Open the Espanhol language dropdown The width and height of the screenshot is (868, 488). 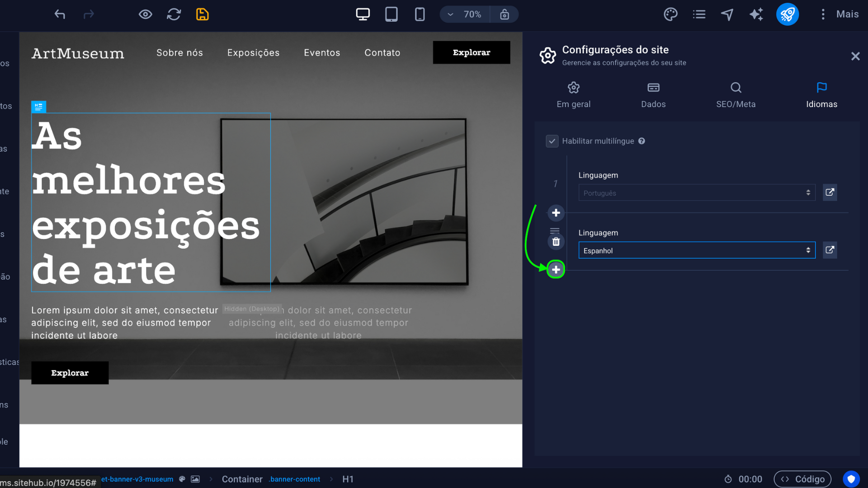click(x=697, y=250)
